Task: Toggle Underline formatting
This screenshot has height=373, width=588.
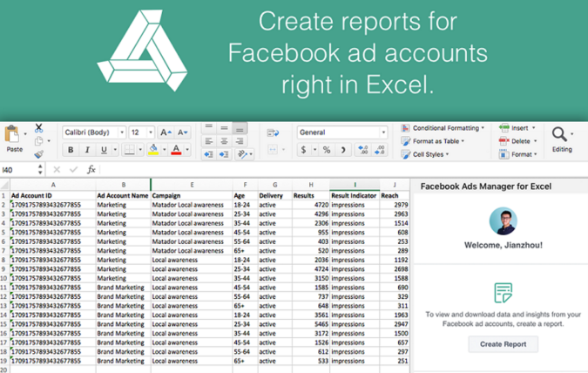Action: (x=104, y=150)
